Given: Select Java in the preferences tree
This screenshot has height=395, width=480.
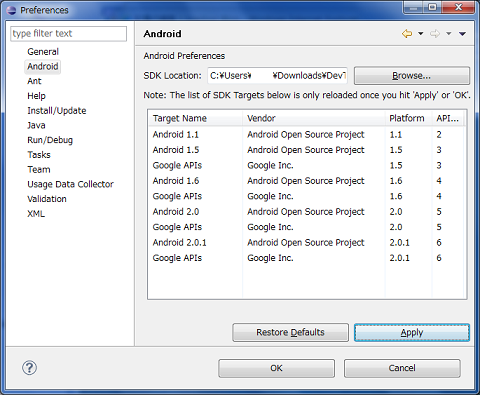Looking at the screenshot, I should (x=36, y=125).
